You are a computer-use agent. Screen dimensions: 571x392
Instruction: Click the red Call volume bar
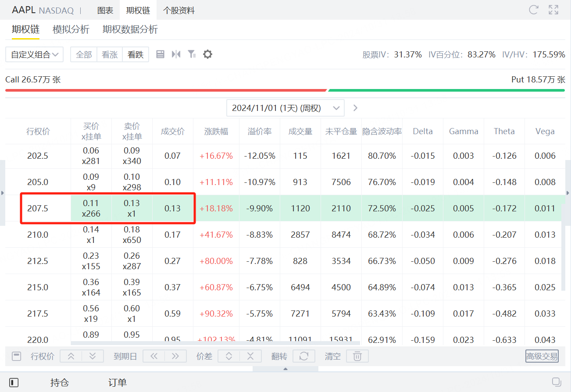coord(166,90)
